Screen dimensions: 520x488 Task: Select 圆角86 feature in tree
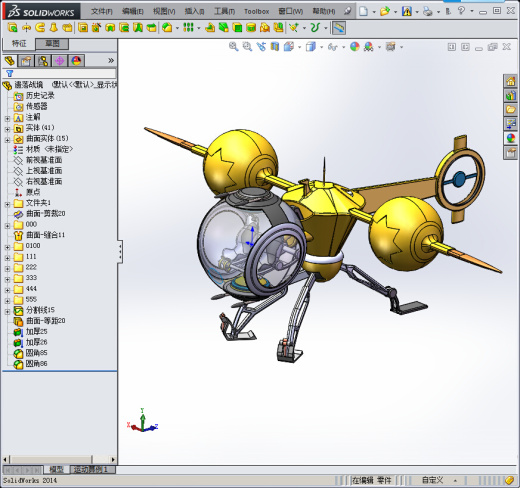click(x=37, y=363)
